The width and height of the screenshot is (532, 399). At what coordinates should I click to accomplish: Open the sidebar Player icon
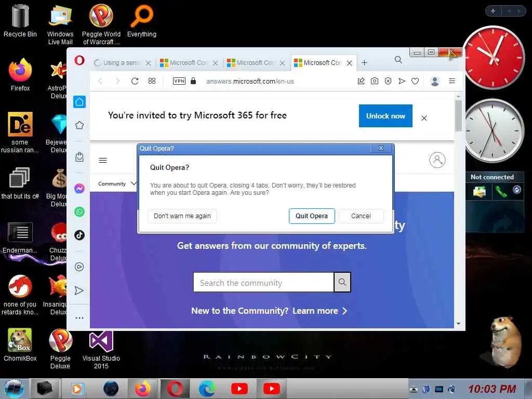pos(79,267)
